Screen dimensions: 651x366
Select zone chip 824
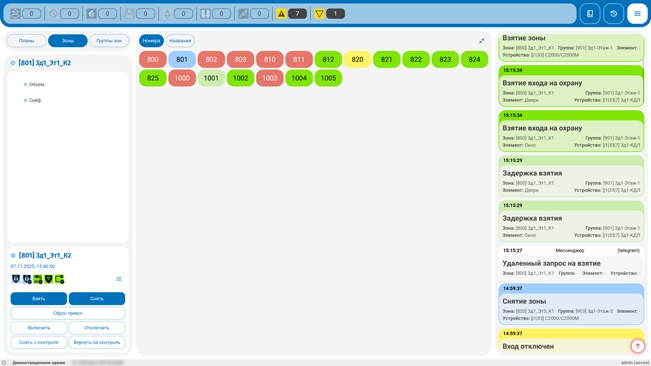coord(475,59)
